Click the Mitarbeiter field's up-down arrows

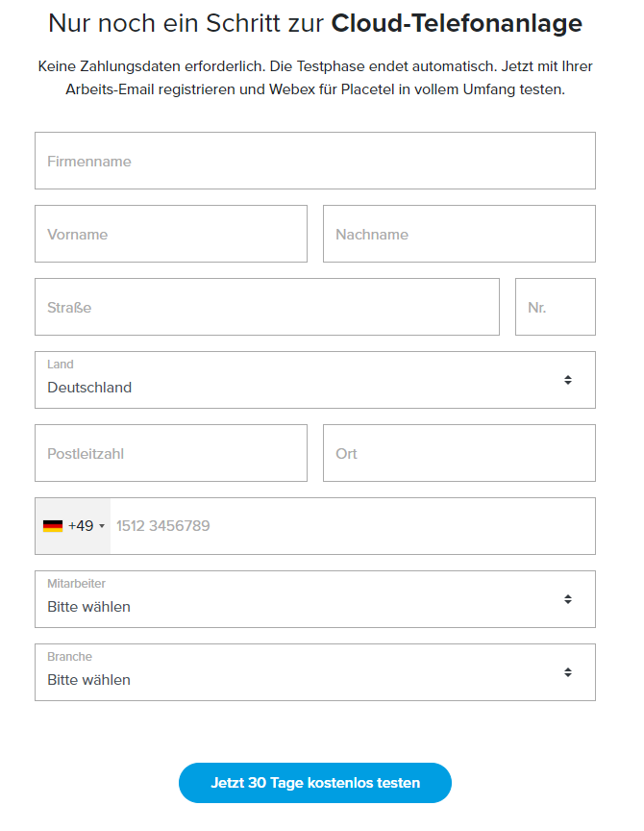pyautogui.click(x=568, y=599)
